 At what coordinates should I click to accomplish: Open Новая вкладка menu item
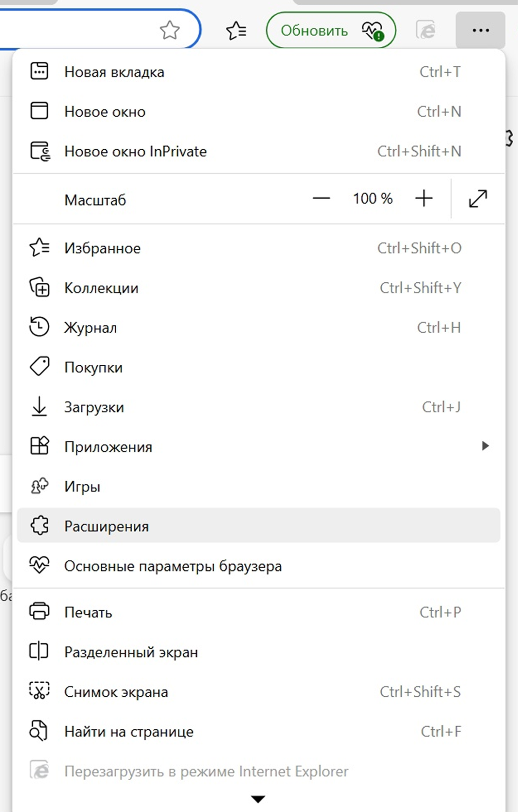click(114, 72)
